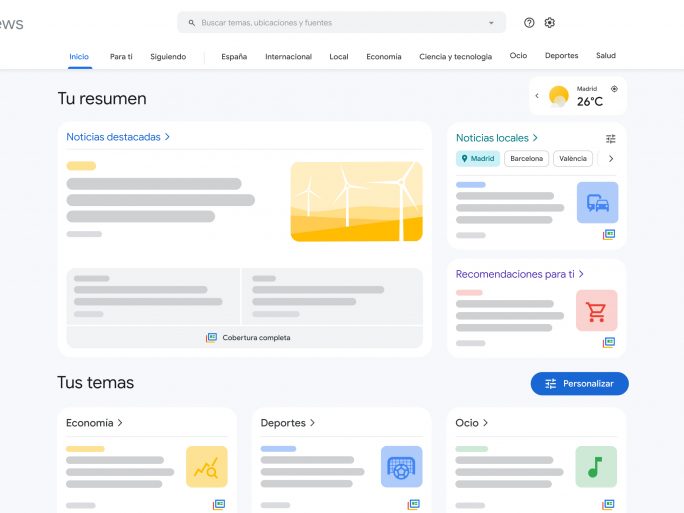
Task: Focus the Buscar temas search field
Action: 341,22
